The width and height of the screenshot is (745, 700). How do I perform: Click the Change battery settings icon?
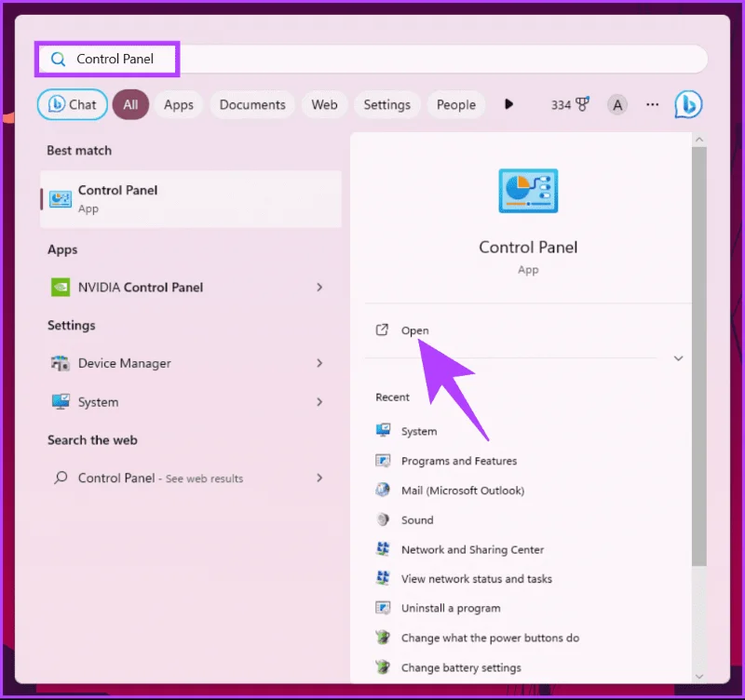point(383,666)
